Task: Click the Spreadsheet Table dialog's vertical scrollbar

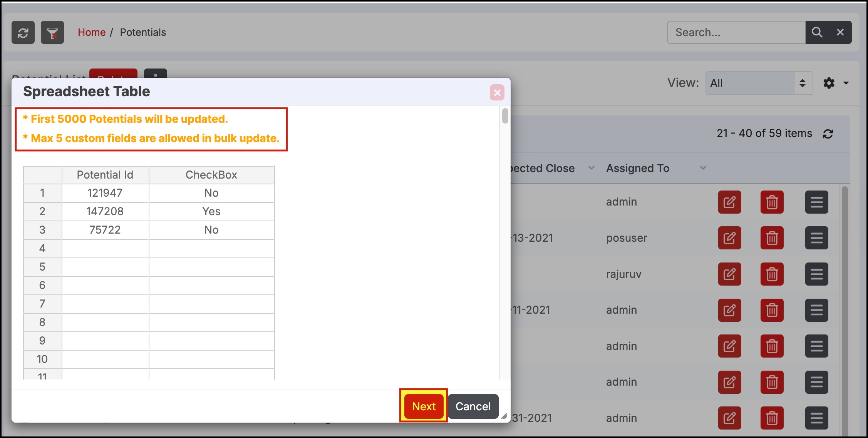Action: pos(505,116)
